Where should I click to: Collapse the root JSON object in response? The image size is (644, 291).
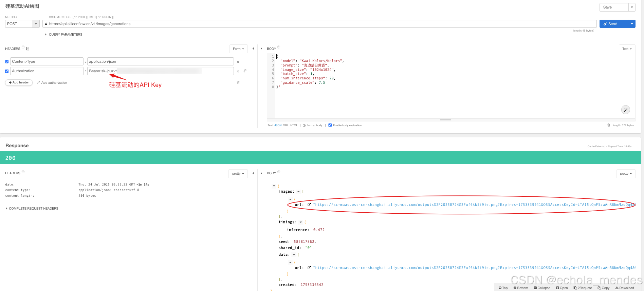274,186
